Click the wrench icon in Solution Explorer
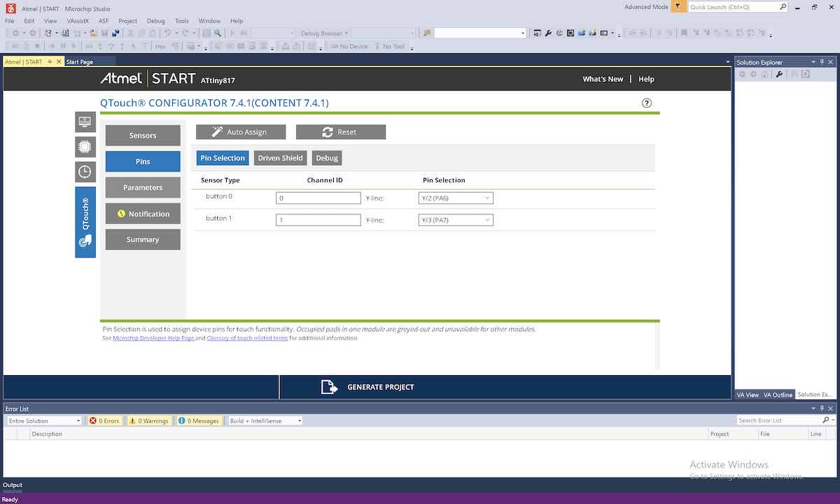Image resolution: width=840 pixels, height=504 pixels. click(779, 74)
